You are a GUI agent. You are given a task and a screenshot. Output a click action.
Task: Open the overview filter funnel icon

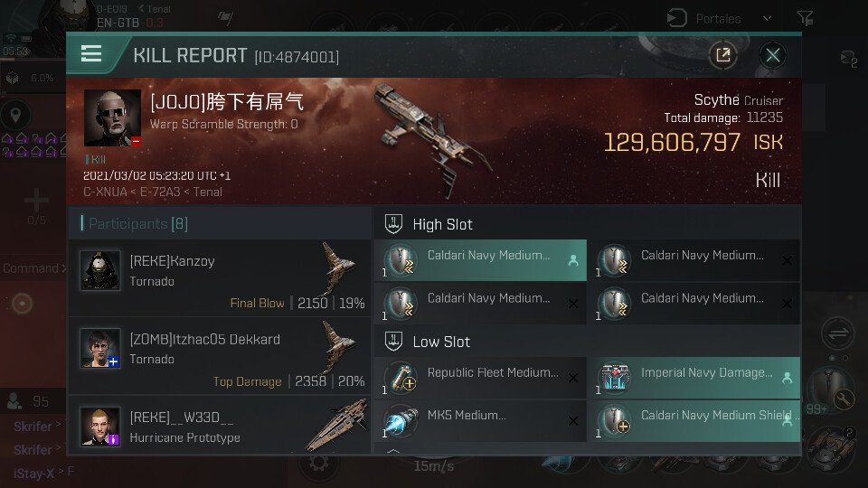(805, 18)
